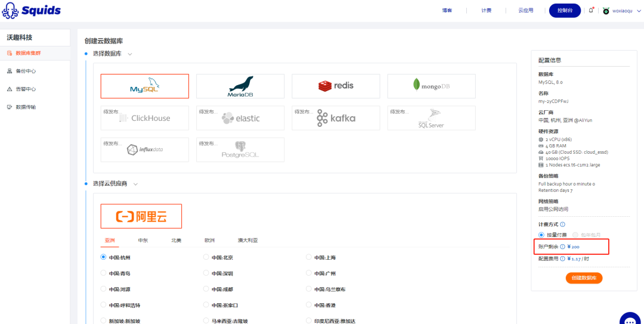Switch to the 北美 tab
Viewport: 644px width, 324px height.
176,241
